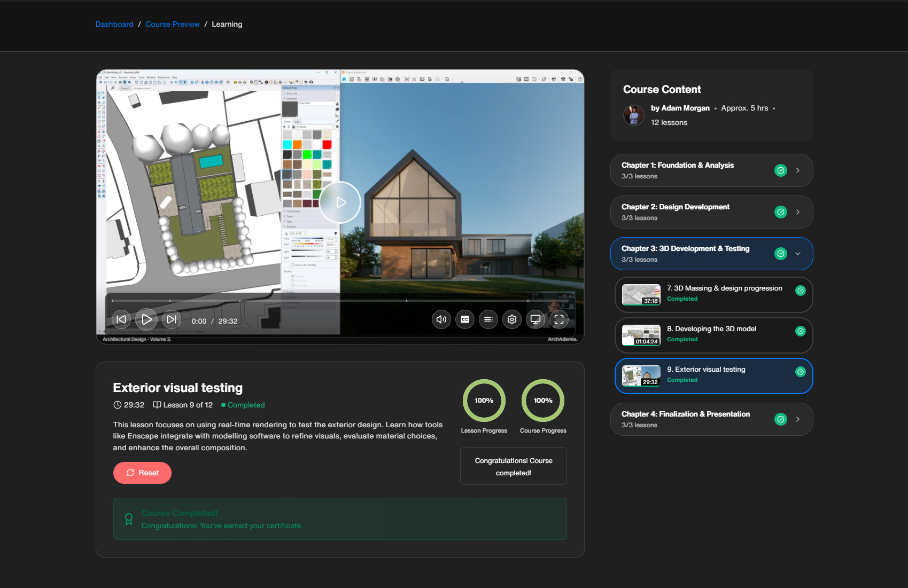Click instructor Adam Morgan's avatar

pyautogui.click(x=634, y=115)
